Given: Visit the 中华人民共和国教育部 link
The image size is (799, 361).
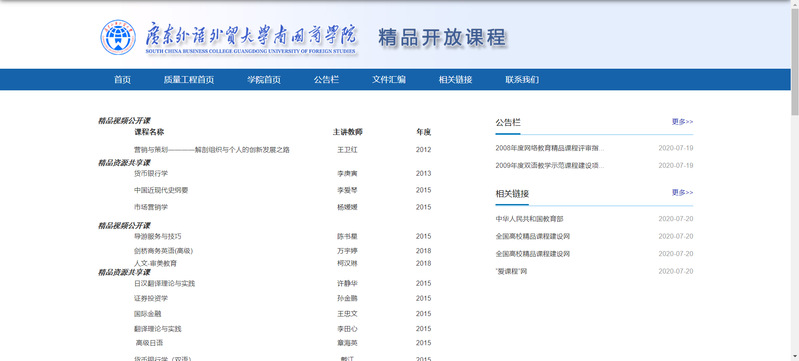Looking at the screenshot, I should [x=529, y=219].
